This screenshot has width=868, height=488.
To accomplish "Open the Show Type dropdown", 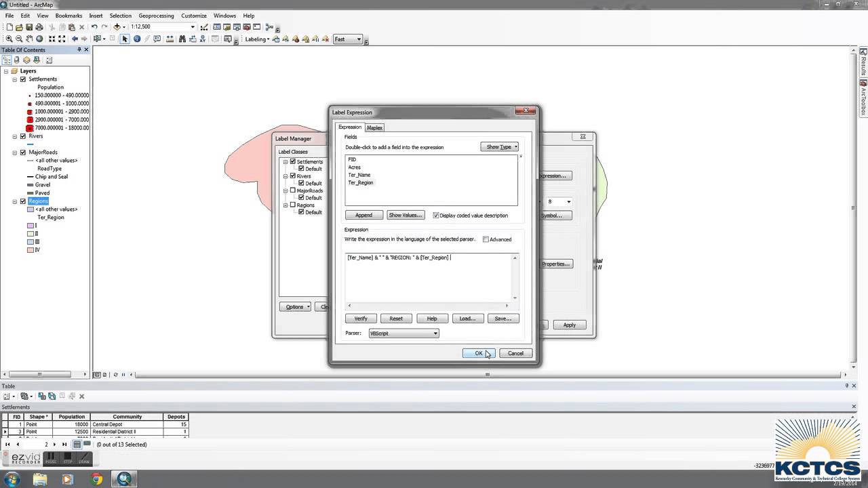I will pyautogui.click(x=499, y=147).
